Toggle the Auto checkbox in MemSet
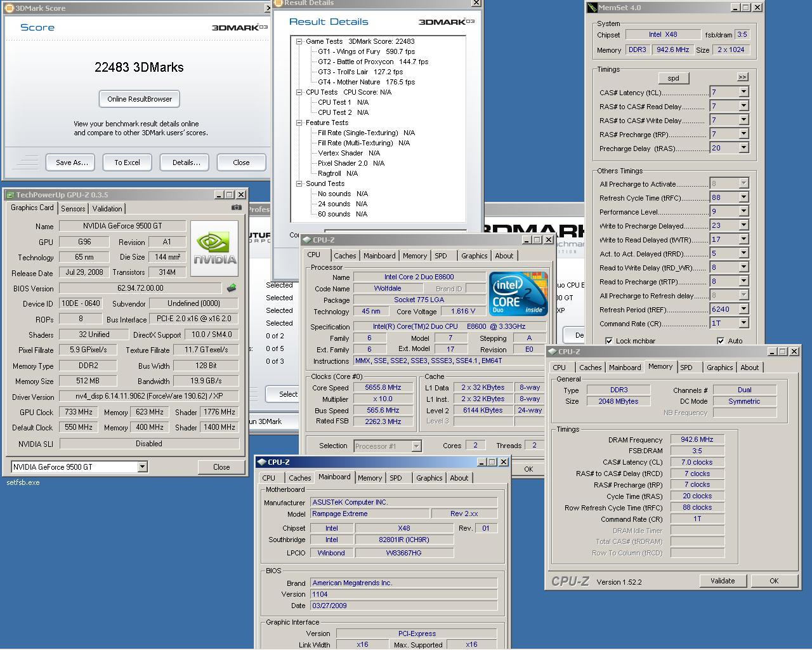 (721, 341)
